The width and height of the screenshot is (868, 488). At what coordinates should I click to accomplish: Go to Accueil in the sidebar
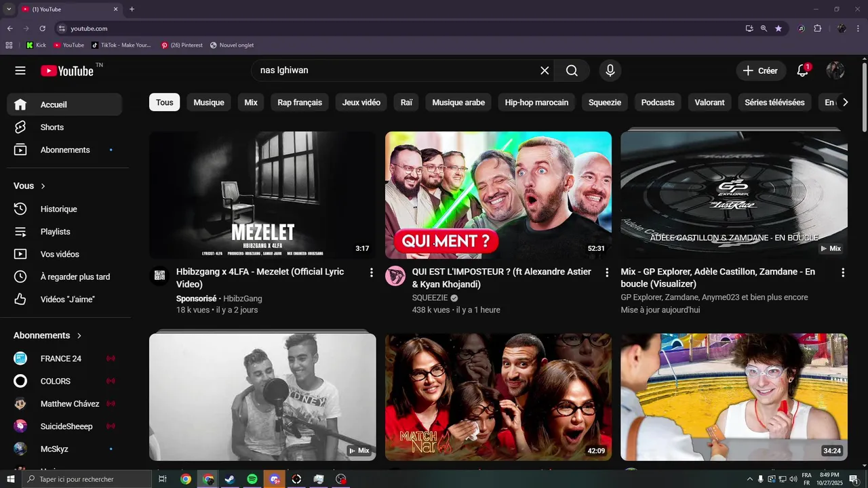(x=64, y=104)
